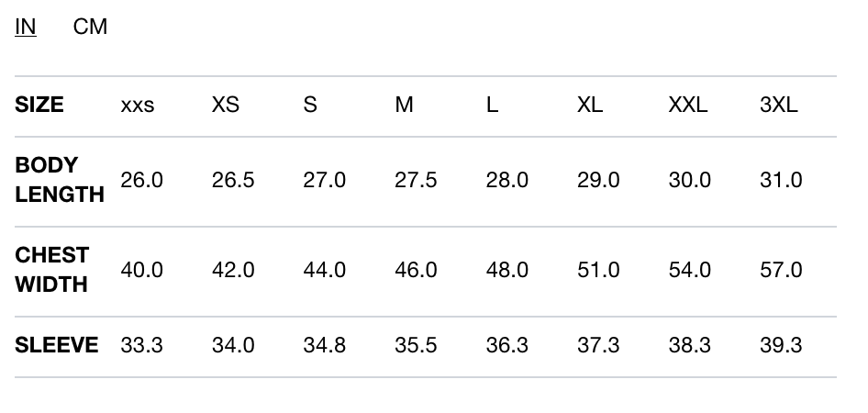
Task: Click the 48.0 chest width cell
Action: pyautogui.click(x=507, y=270)
